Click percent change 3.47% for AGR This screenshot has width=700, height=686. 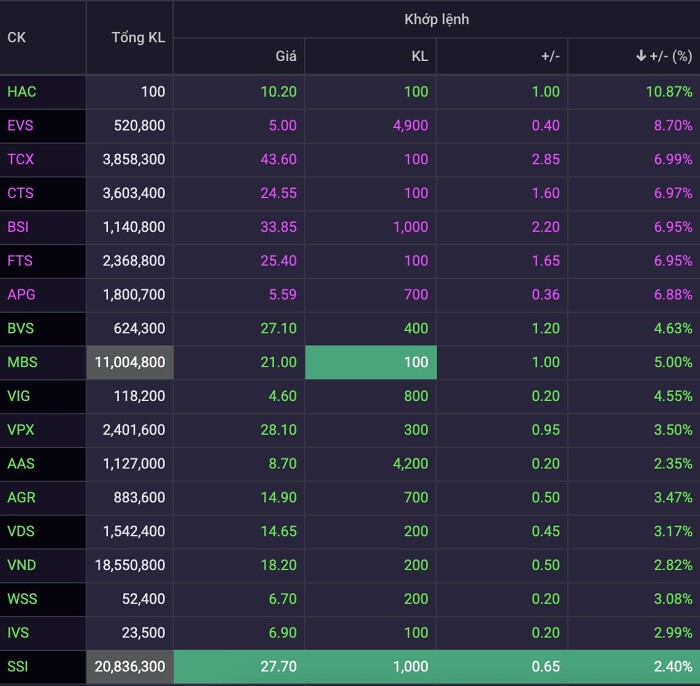[x=673, y=497]
